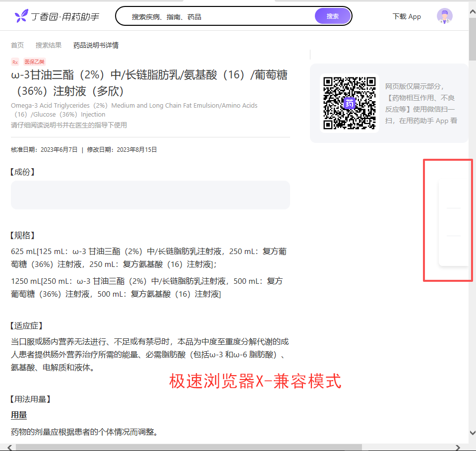Viewport: 476px width, 451px height.
Task: Return to 搜索结果 breadcrumb
Action: 49,45
